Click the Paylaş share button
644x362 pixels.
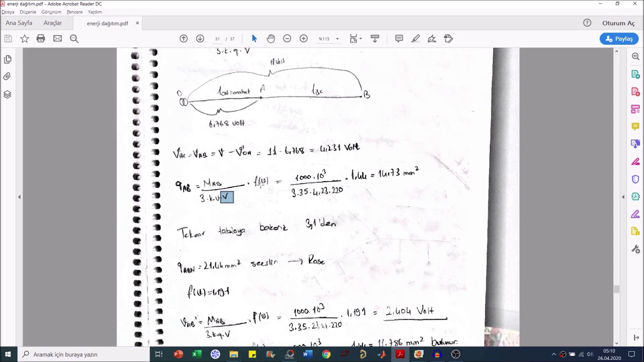(619, 39)
